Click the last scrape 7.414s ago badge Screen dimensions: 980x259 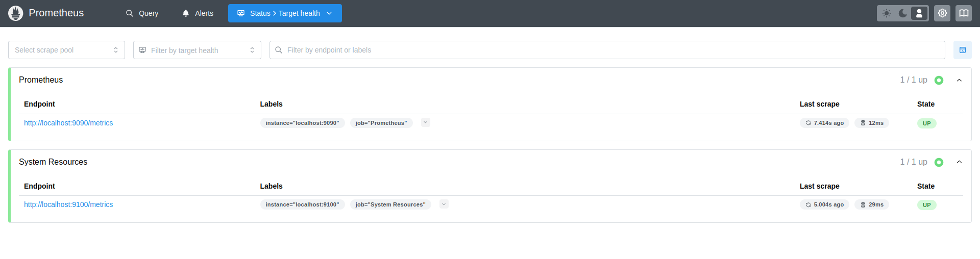coord(824,123)
